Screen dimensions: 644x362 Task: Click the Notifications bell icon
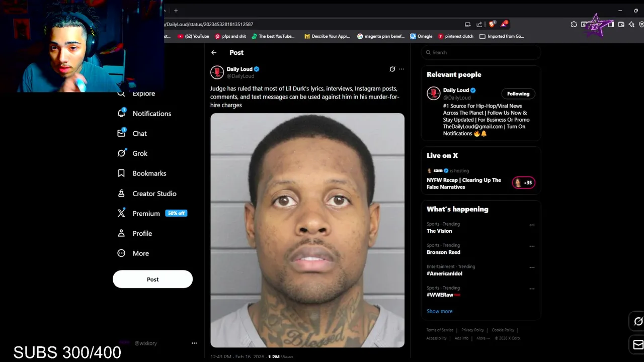click(121, 113)
